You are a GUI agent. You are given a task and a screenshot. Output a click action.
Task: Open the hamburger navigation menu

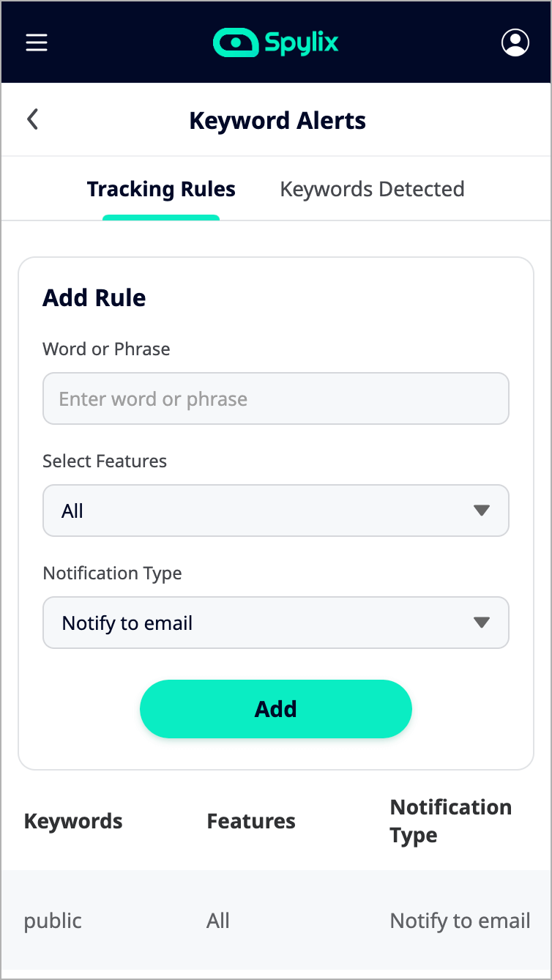pyautogui.click(x=37, y=42)
